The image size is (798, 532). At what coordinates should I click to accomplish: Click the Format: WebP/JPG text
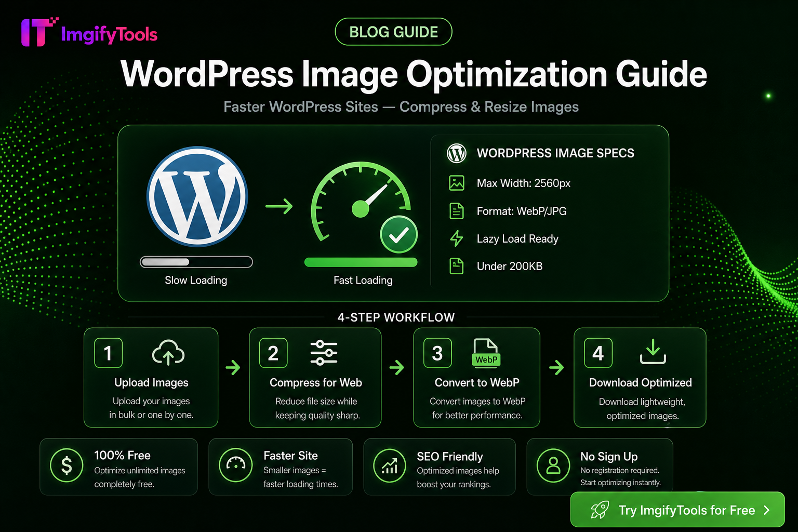point(522,211)
